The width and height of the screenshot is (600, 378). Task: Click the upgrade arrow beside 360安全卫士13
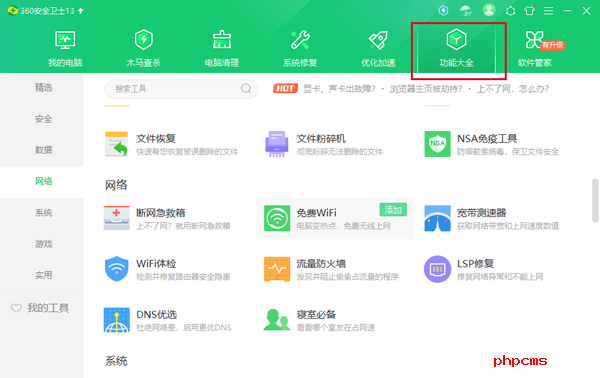[80, 11]
